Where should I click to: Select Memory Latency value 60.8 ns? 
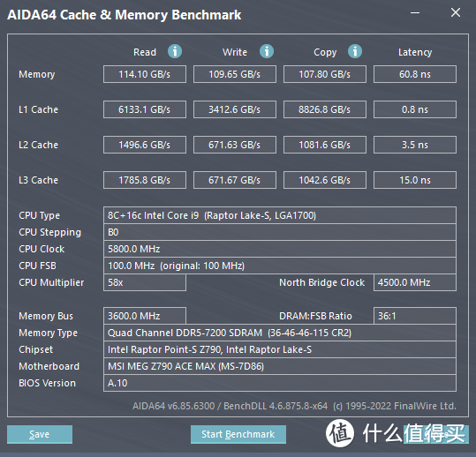pos(415,74)
